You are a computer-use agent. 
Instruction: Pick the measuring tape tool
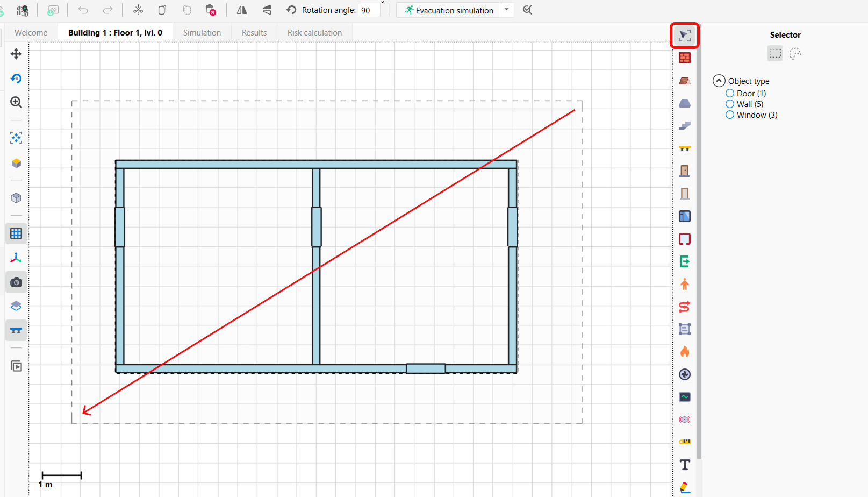pyautogui.click(x=684, y=442)
